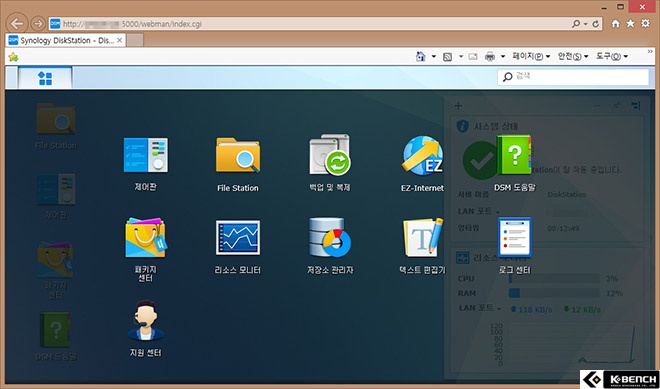Toggle the DSM main menu grid button

pyautogui.click(x=45, y=78)
